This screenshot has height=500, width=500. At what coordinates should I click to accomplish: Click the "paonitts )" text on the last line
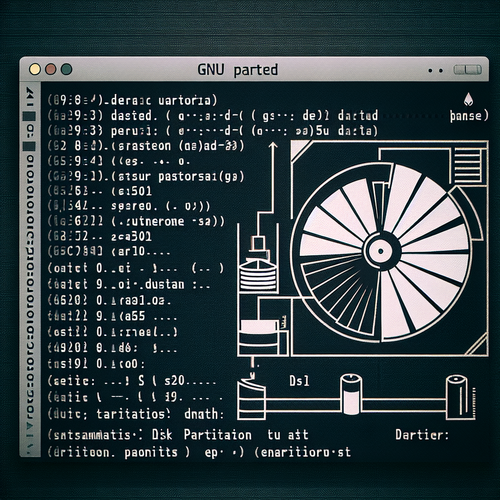pyautogui.click(x=157, y=452)
